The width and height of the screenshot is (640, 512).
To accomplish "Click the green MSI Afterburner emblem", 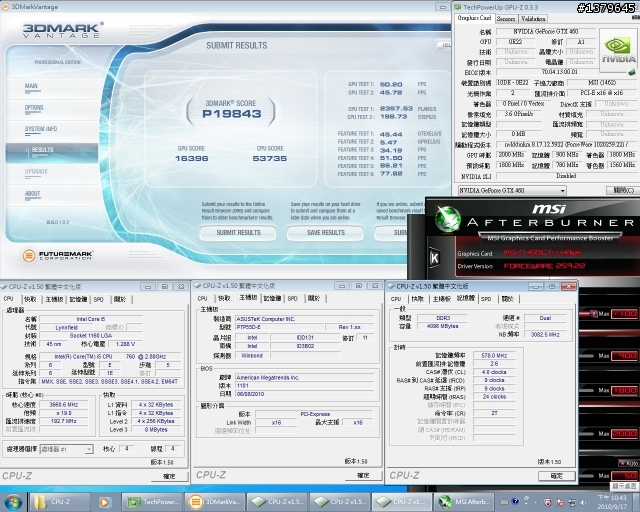I will click(x=447, y=218).
